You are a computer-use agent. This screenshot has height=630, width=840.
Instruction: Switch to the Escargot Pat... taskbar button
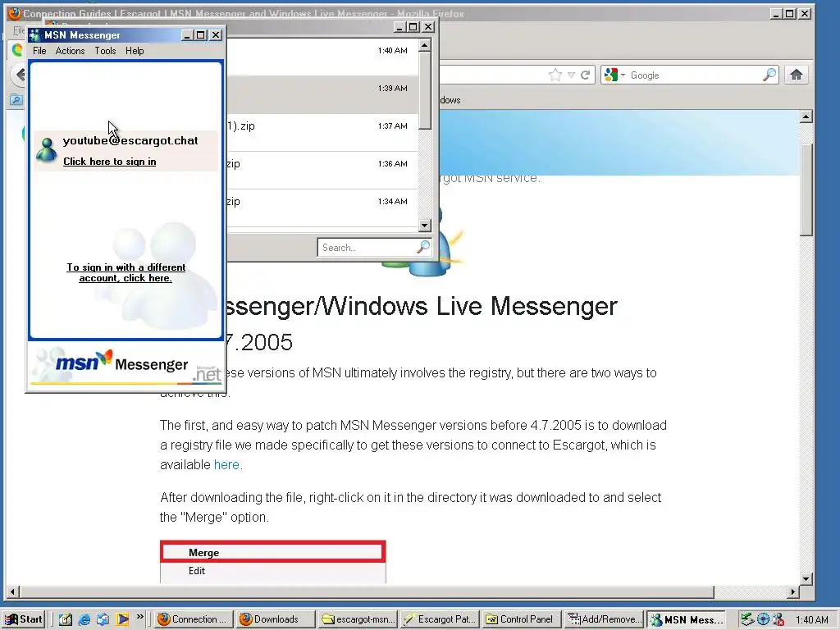point(441,619)
